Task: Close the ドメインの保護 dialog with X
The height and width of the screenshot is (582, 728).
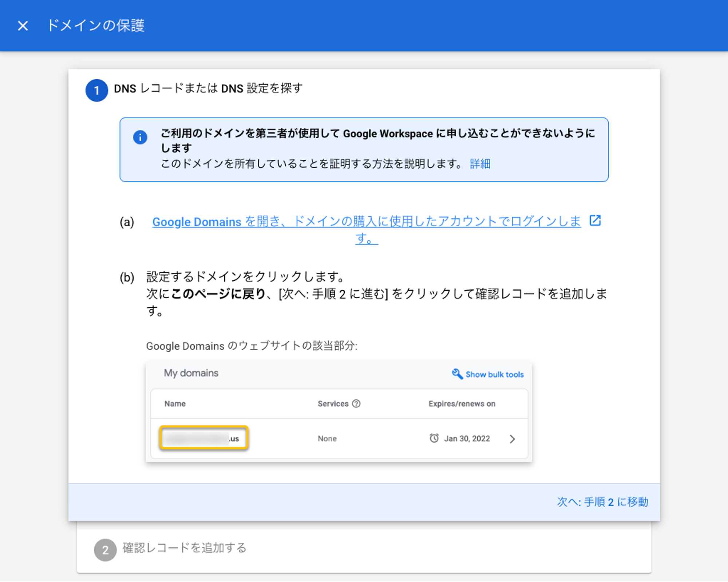Action: (23, 26)
